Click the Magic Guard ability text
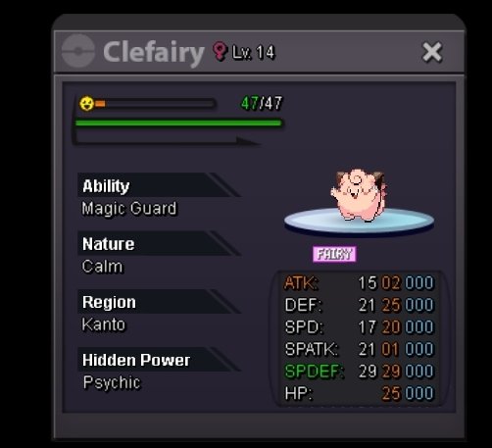Image resolution: width=492 pixels, height=448 pixels. pos(129,209)
